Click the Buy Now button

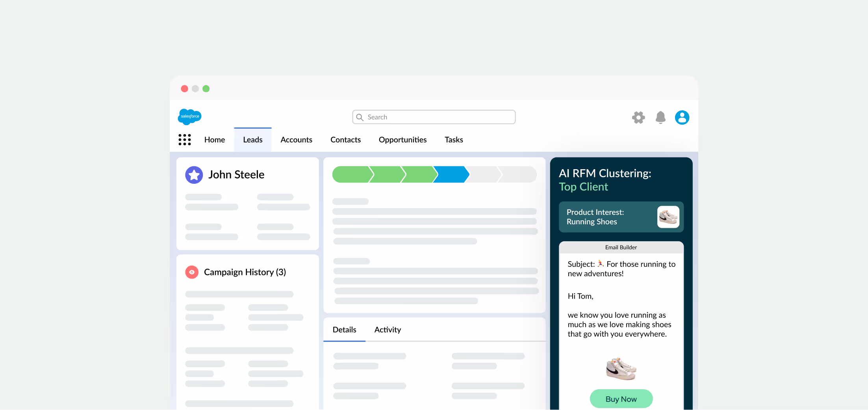(621, 399)
